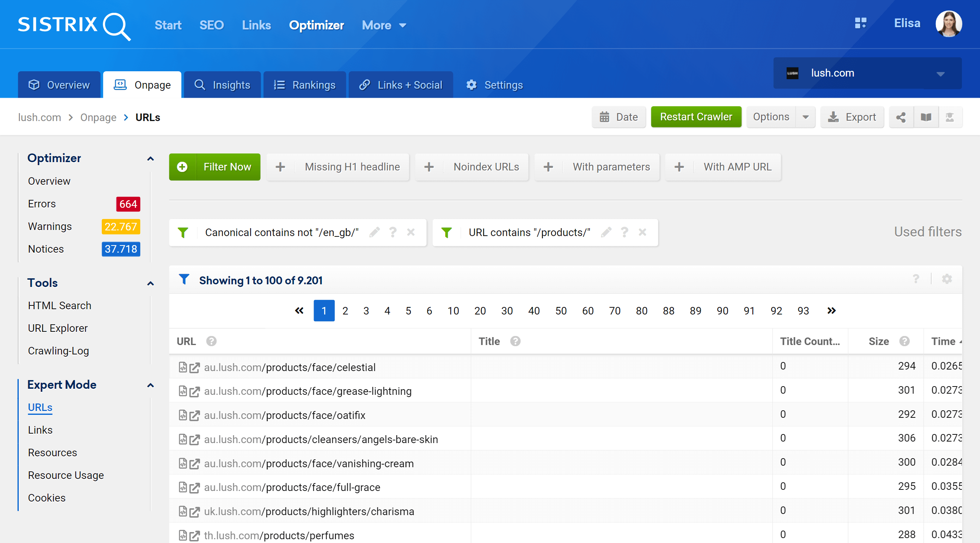View source icon for face/grease-lightning row
Screen dimensions: 980x543
point(182,391)
